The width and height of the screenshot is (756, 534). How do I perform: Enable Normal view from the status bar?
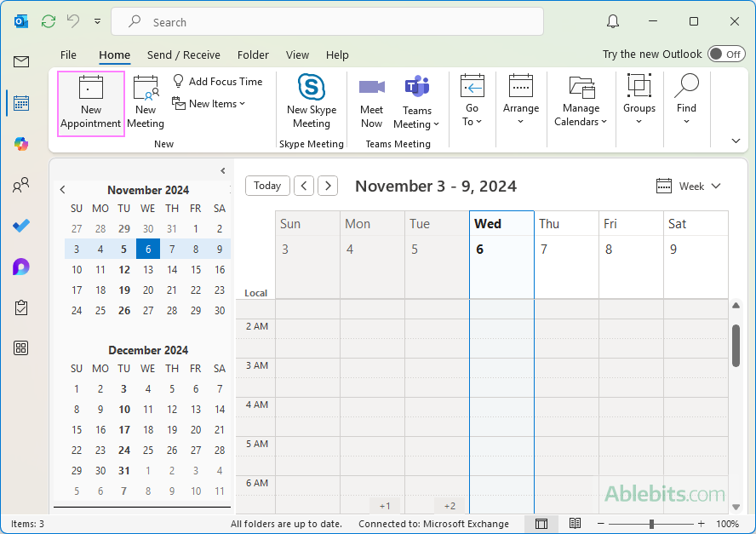[541, 523]
